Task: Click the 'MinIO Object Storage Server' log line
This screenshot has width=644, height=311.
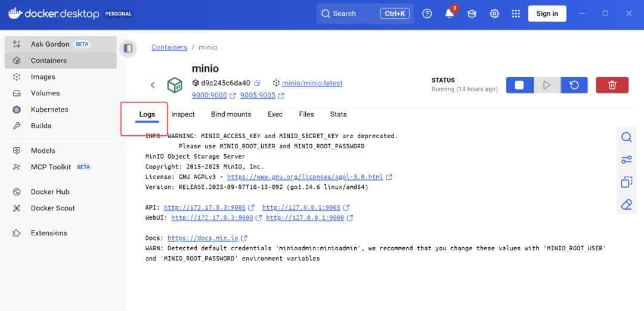Action: click(195, 156)
